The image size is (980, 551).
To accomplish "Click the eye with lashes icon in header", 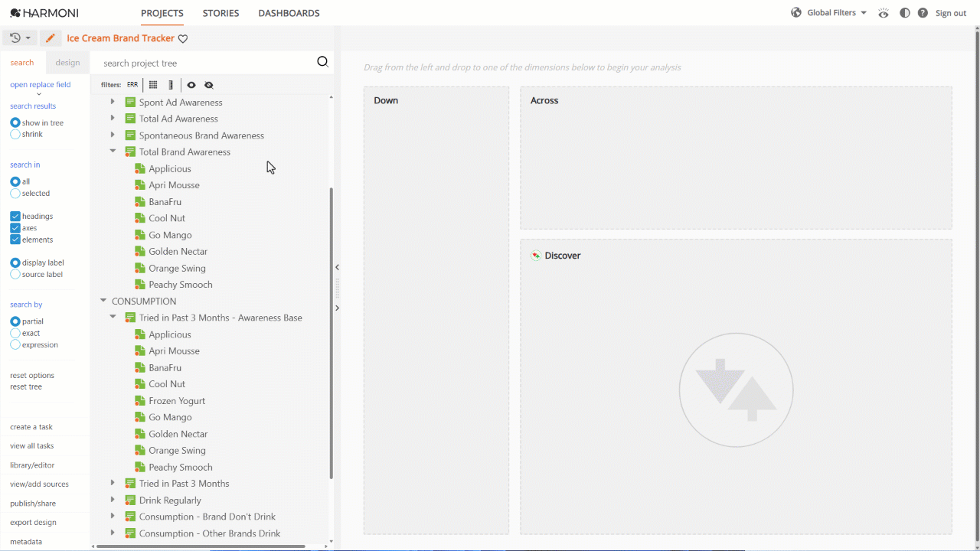I will point(884,13).
